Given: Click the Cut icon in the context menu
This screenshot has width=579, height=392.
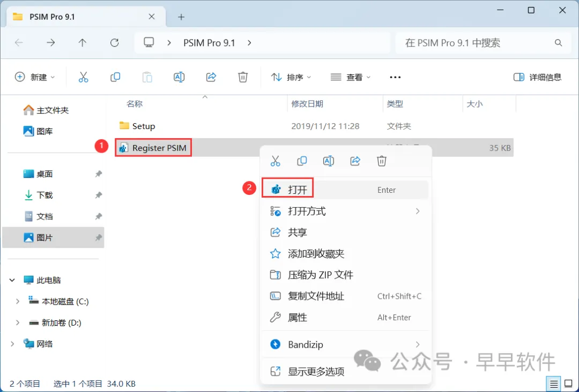Looking at the screenshot, I should coord(275,161).
